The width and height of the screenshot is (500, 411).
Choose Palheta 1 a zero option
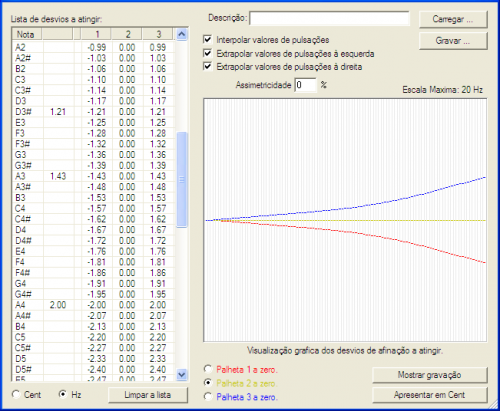point(208,369)
